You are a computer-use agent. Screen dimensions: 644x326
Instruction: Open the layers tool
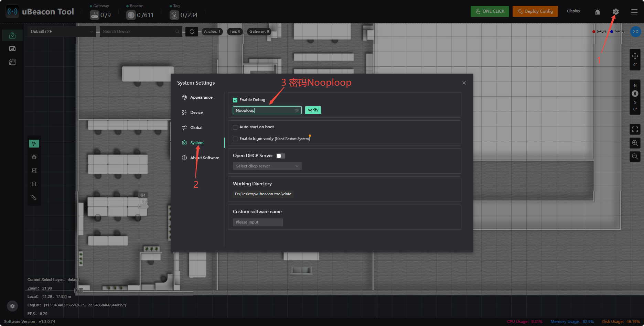[x=34, y=184]
